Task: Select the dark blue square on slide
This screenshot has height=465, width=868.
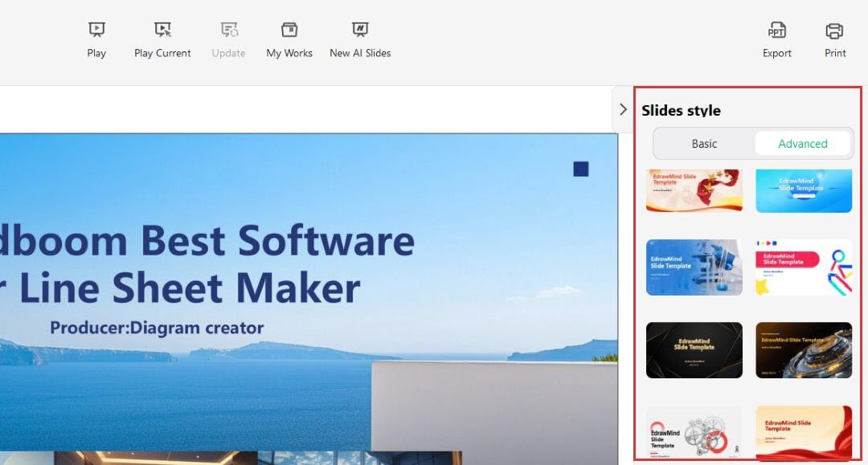Action: click(581, 169)
